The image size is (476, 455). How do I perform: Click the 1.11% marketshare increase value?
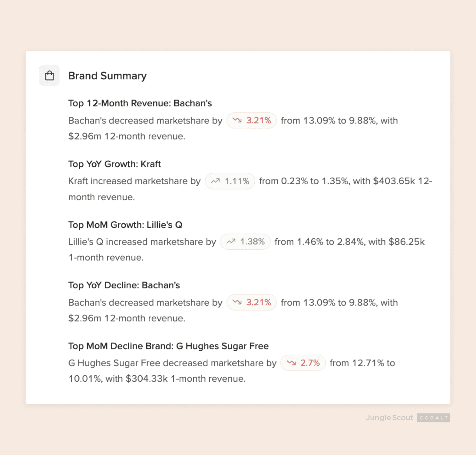pos(237,181)
